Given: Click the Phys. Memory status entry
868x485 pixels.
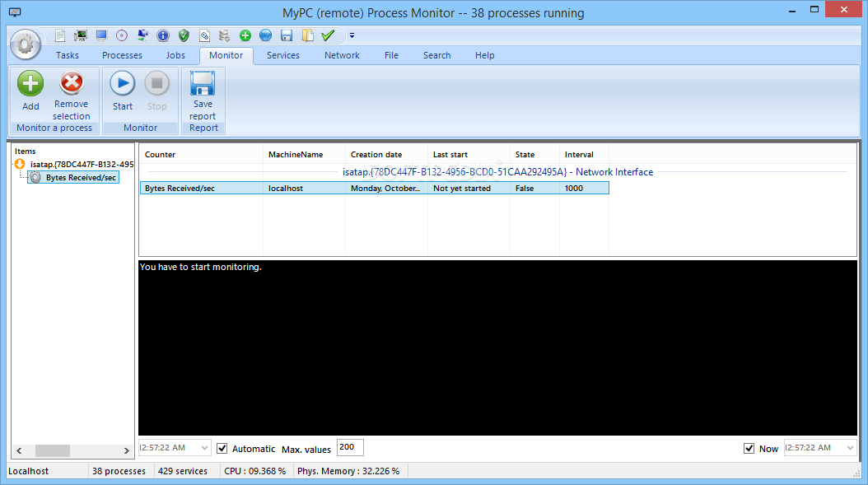Looking at the screenshot, I should 348,471.
